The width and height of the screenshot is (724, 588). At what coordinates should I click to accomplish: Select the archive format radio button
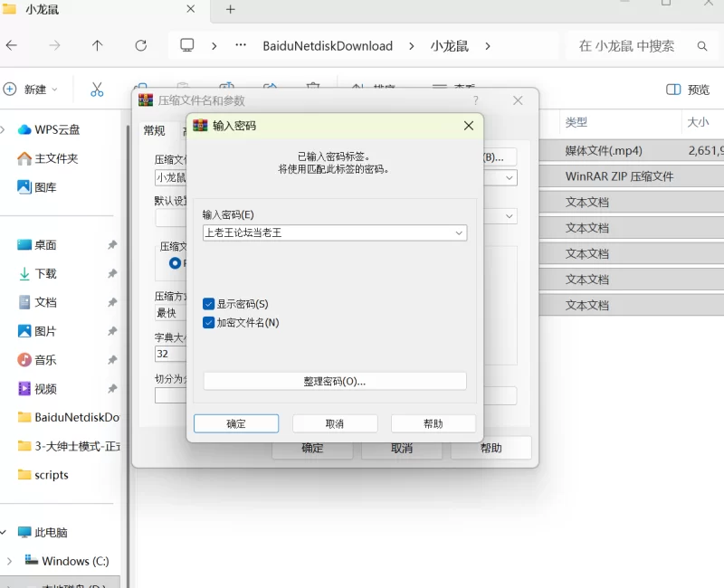click(175, 263)
